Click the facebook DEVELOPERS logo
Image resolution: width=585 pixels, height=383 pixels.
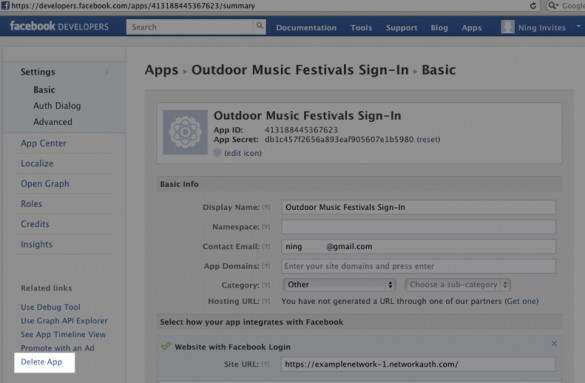[59, 26]
